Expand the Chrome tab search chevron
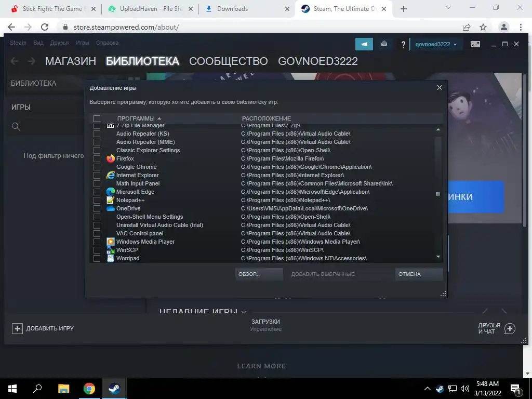 coord(448,8)
